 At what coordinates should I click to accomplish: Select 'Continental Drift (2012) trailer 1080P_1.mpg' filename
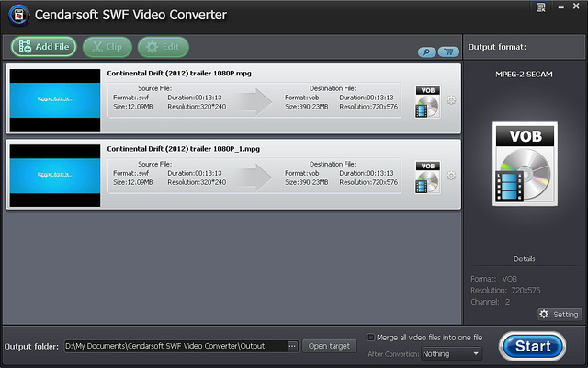click(x=184, y=149)
